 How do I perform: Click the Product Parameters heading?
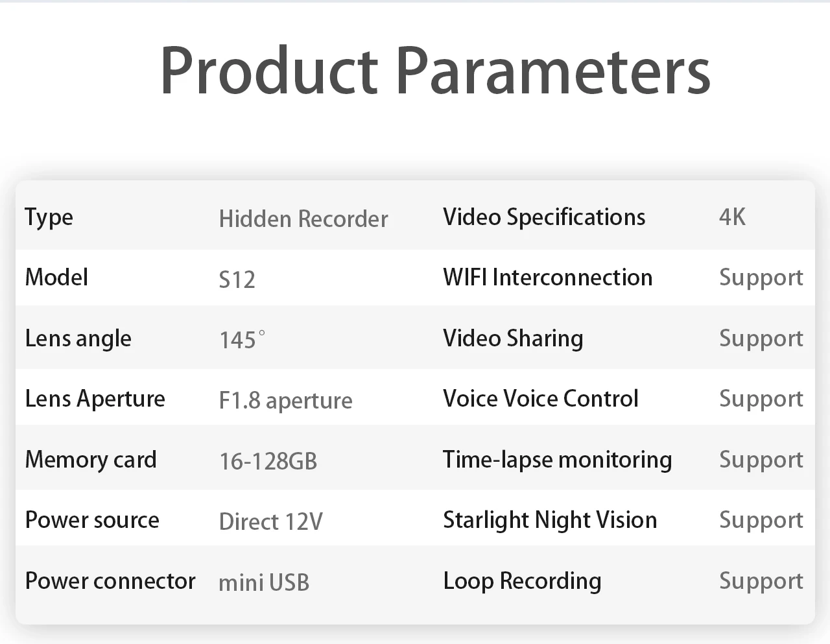click(x=435, y=71)
